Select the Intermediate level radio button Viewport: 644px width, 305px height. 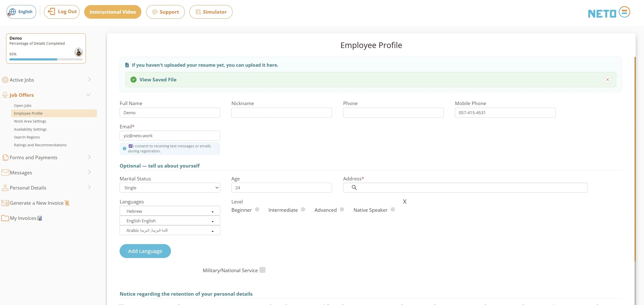tap(303, 209)
